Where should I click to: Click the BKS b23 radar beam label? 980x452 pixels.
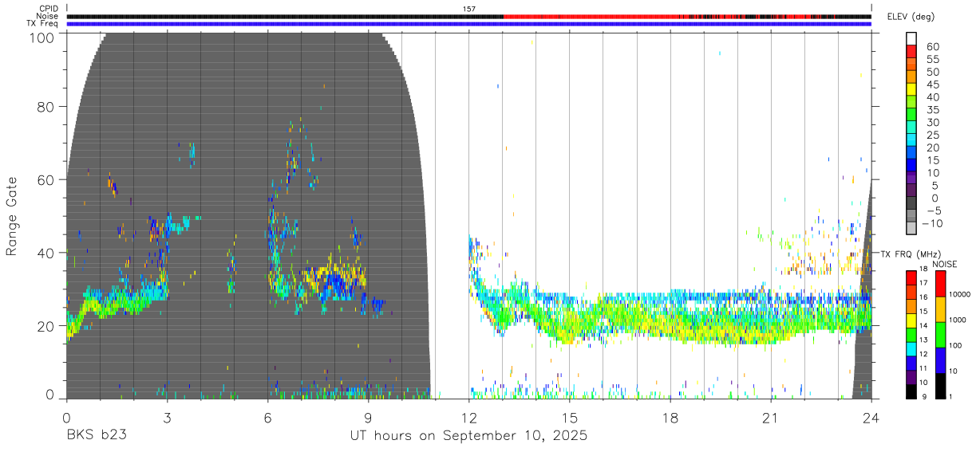click(96, 435)
